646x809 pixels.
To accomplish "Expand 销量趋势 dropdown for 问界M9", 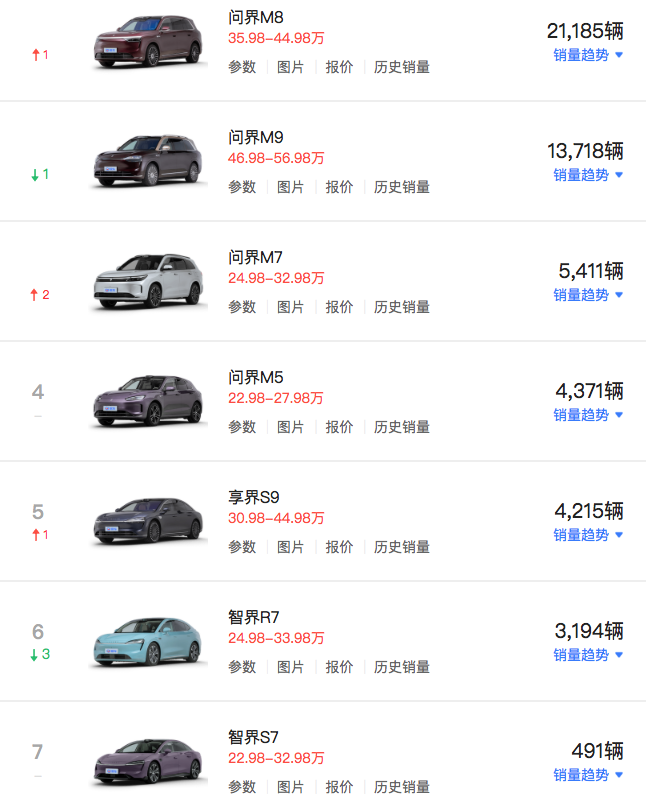I will click(x=588, y=175).
